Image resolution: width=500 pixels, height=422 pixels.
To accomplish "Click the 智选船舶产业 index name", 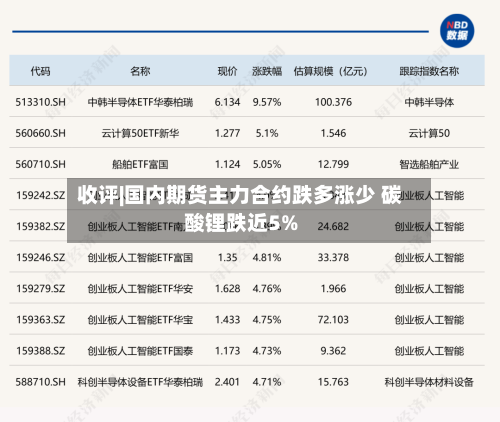I will (x=429, y=164).
